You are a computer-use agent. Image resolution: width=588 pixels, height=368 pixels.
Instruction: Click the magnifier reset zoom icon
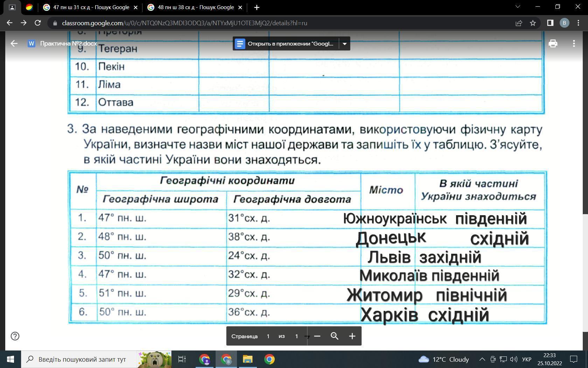[x=335, y=336]
